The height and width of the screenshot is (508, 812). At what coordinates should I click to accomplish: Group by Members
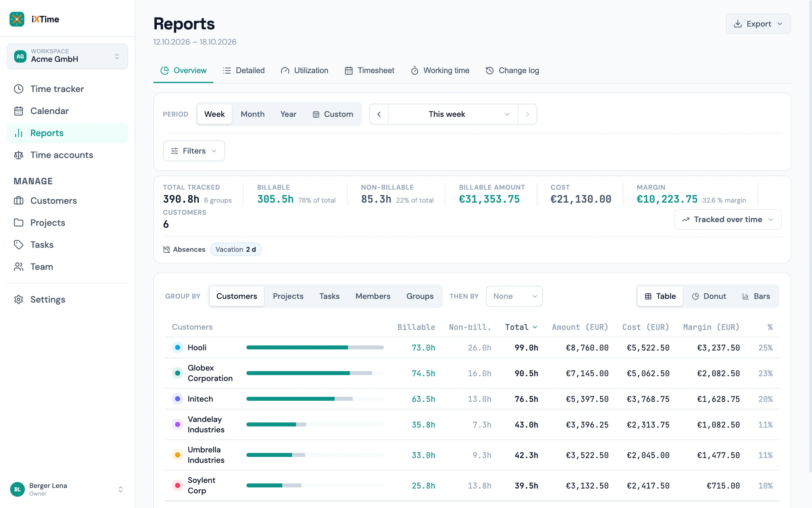point(373,296)
